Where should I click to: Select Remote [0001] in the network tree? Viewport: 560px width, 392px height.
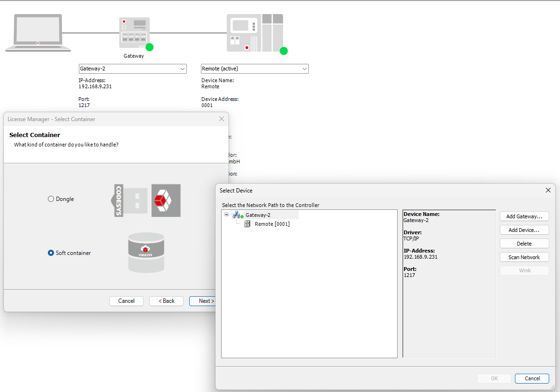point(272,224)
